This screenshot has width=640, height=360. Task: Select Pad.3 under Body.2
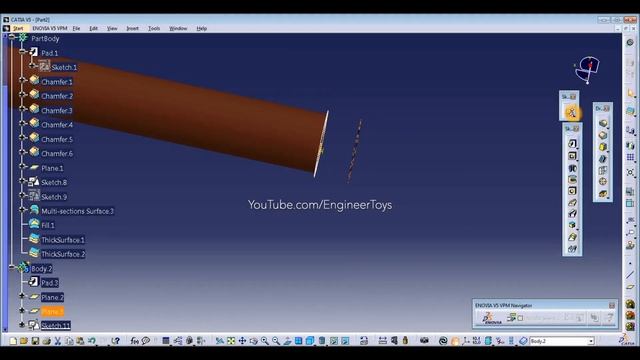coord(49,283)
